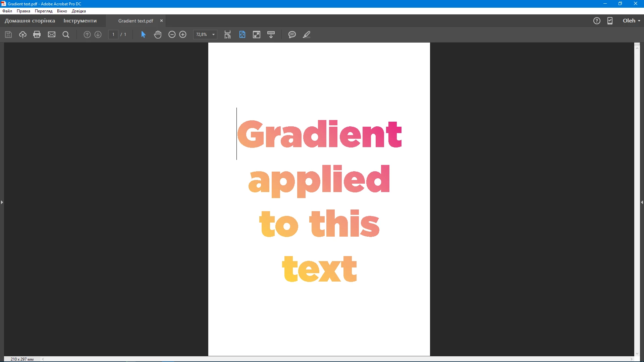Click the page number input field
Screen dimensions: 644x362
[x=113, y=35]
